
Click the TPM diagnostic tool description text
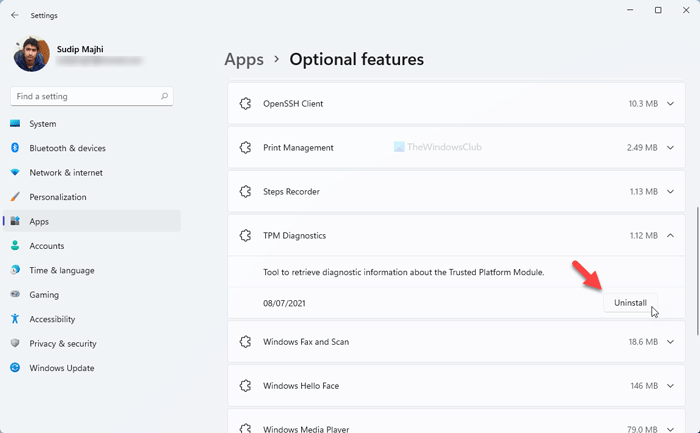click(x=404, y=272)
